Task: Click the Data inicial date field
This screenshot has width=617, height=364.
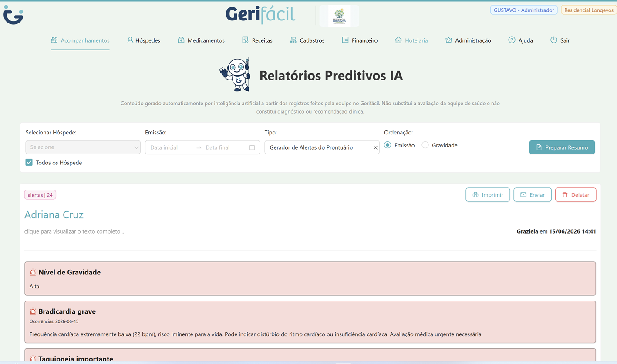Action: 171,147
